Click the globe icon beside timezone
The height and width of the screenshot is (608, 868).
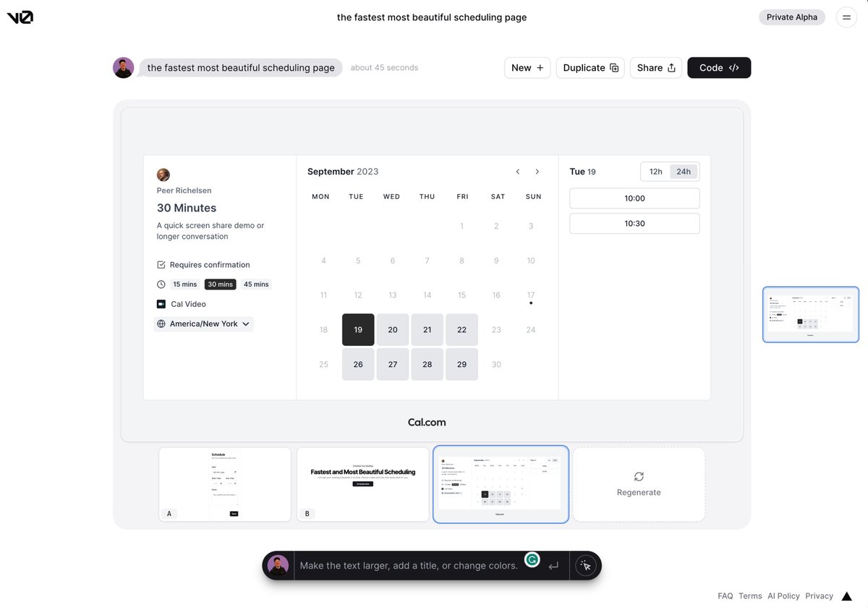pos(161,324)
